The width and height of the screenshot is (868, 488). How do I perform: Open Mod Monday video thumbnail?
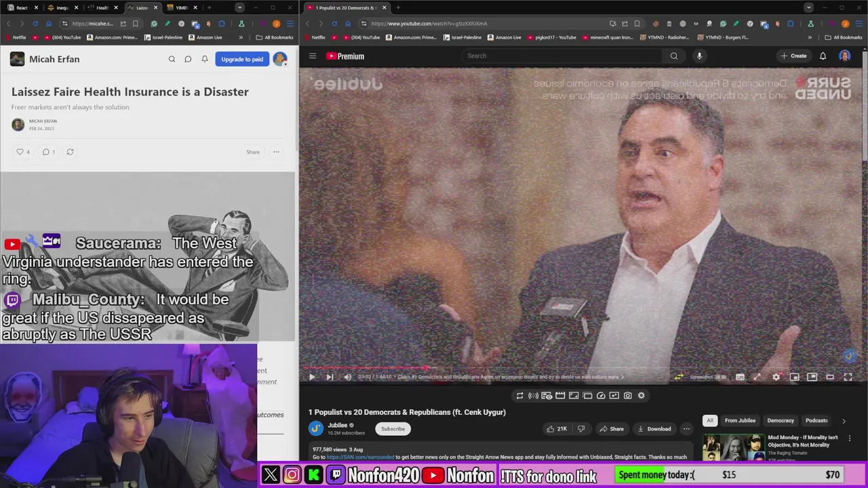733,447
